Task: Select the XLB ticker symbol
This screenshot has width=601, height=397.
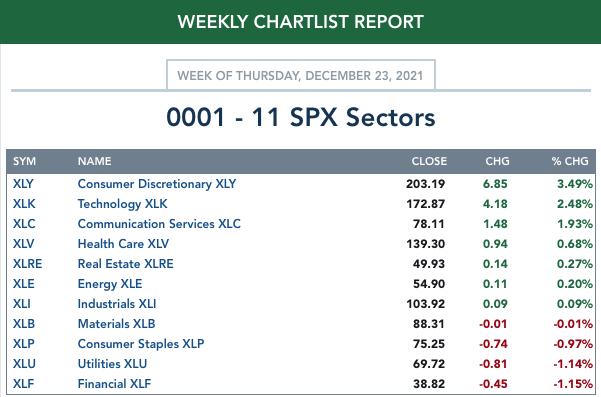Action: click(24, 324)
